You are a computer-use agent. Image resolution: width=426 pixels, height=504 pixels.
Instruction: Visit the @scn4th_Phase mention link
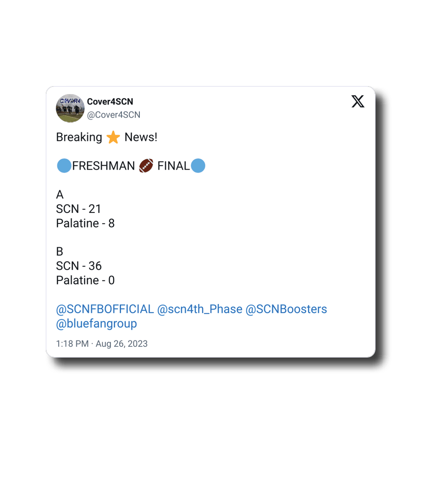[200, 309]
